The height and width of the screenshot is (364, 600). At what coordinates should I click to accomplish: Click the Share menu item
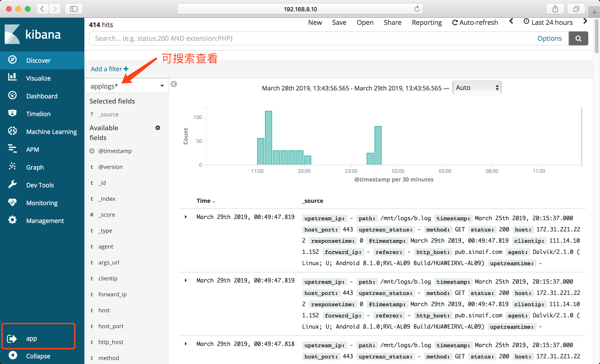click(392, 22)
